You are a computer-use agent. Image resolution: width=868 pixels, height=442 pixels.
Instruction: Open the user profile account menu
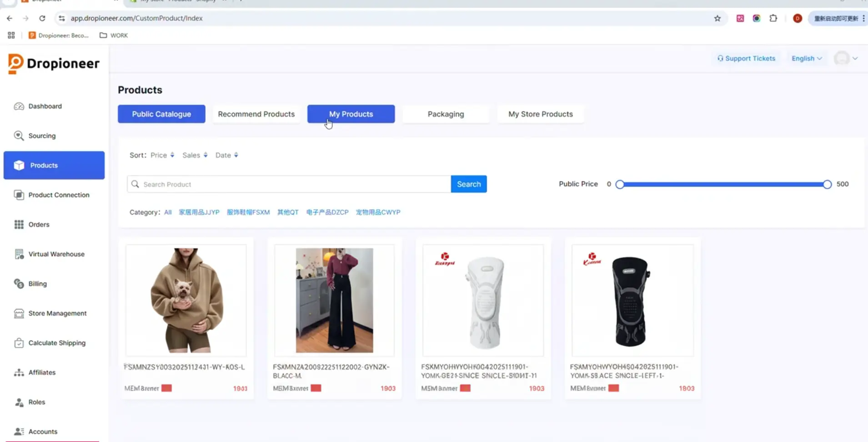(846, 58)
